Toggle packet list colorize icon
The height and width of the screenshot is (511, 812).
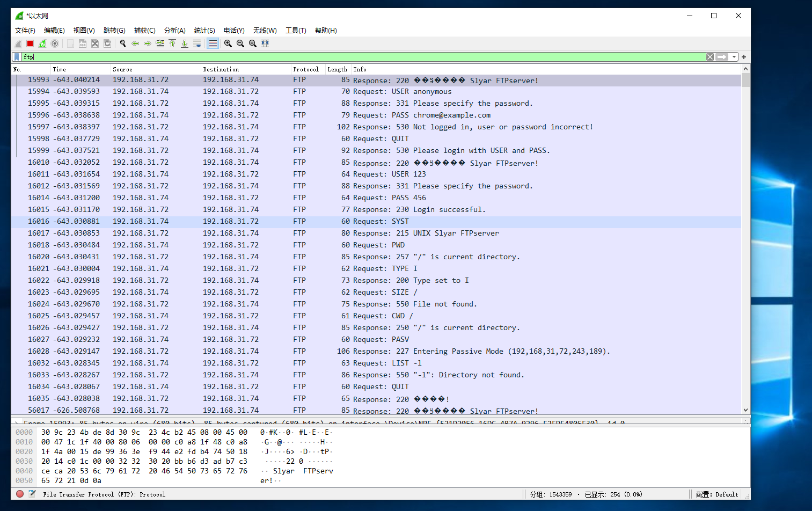coord(213,43)
